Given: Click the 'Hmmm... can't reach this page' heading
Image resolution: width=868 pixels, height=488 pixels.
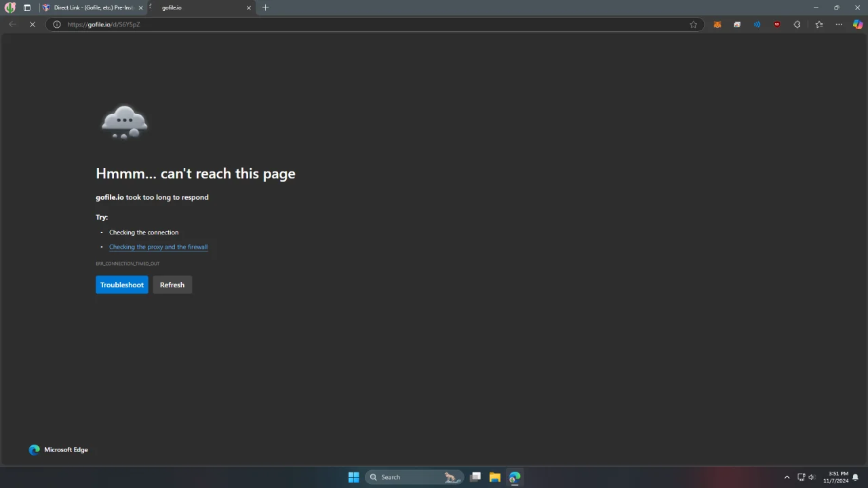Looking at the screenshot, I should click(x=195, y=174).
